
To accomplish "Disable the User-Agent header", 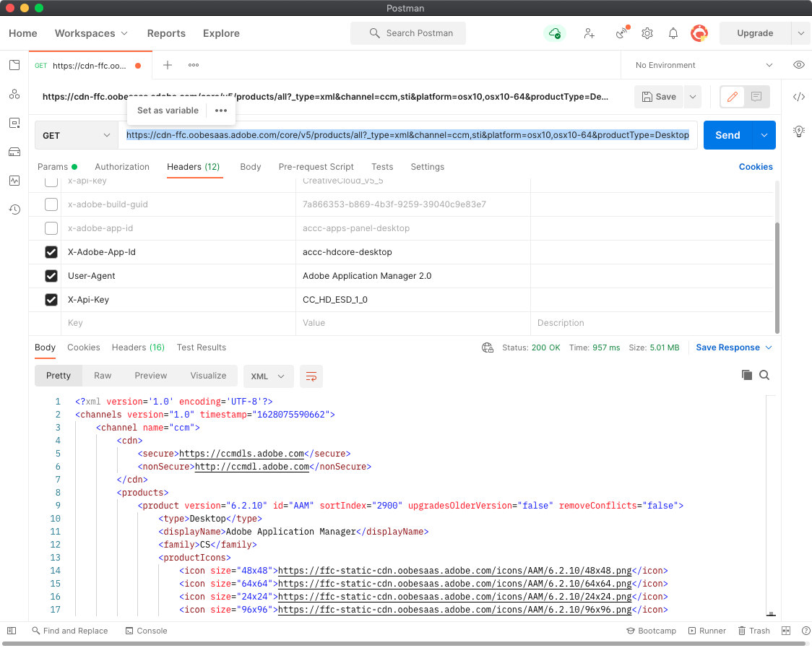I will click(51, 275).
